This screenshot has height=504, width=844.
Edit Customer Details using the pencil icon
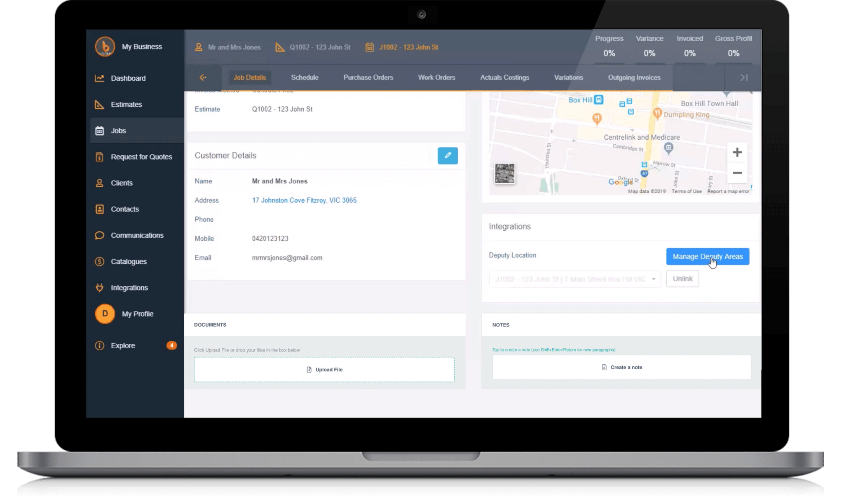[448, 156]
